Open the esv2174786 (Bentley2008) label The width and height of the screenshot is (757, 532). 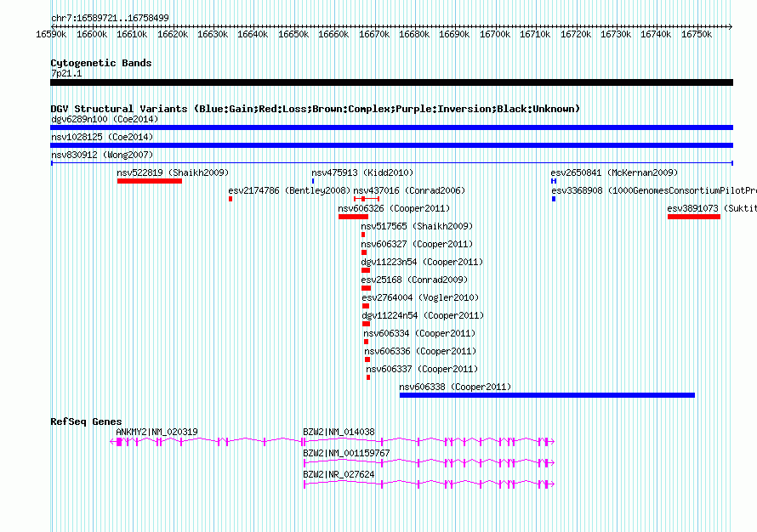tap(290, 190)
